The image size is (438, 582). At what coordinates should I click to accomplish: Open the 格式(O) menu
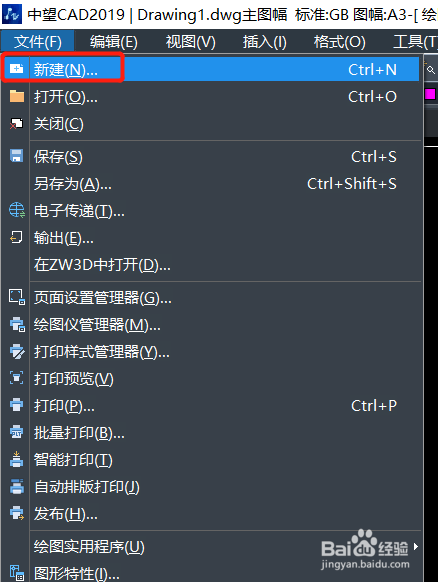point(339,42)
